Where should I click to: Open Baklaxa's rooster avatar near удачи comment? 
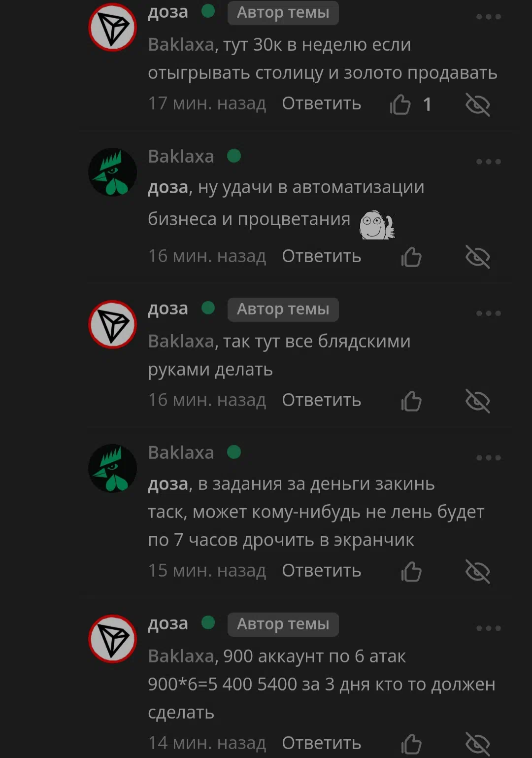[x=112, y=172]
